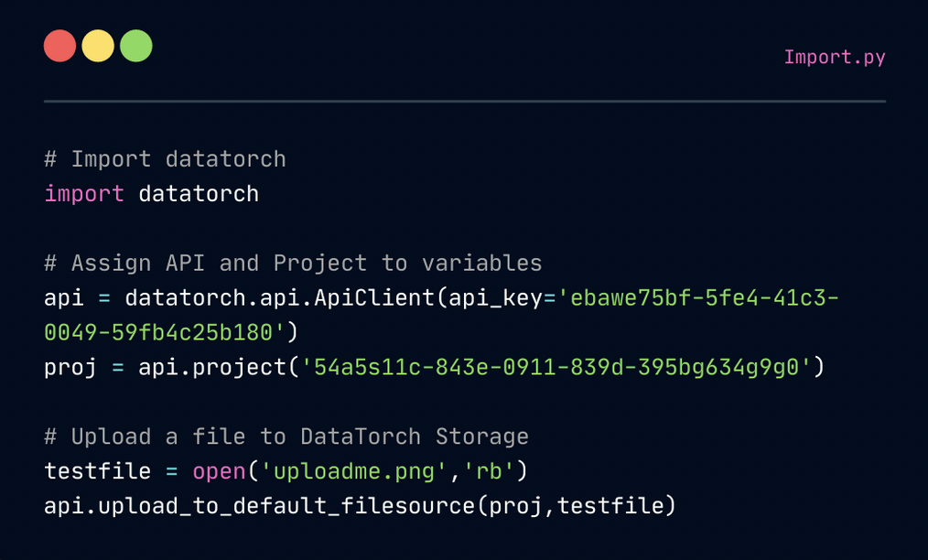This screenshot has height=560, width=928.
Task: Click the 'proj' variable being assigned
Action: click(x=70, y=368)
